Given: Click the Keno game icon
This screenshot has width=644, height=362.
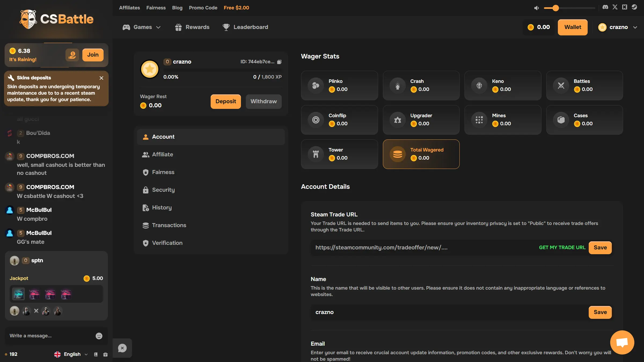Looking at the screenshot, I should pos(479,86).
